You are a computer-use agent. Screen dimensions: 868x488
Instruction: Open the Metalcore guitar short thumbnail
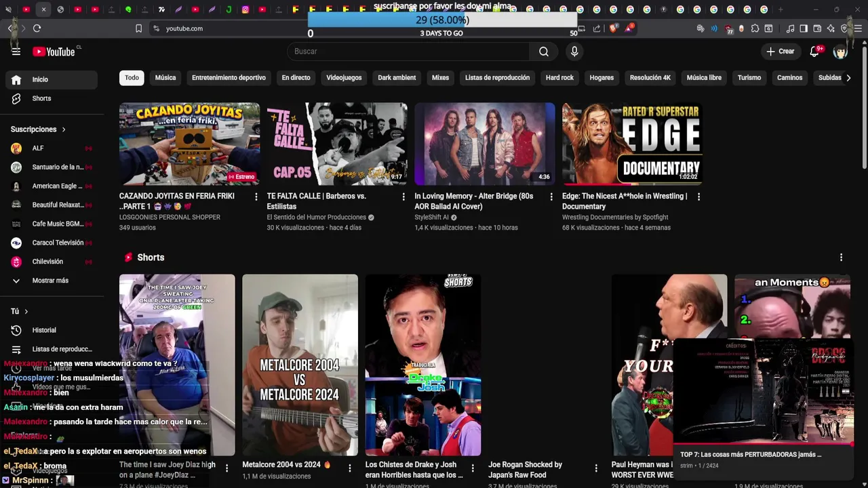[300, 365]
